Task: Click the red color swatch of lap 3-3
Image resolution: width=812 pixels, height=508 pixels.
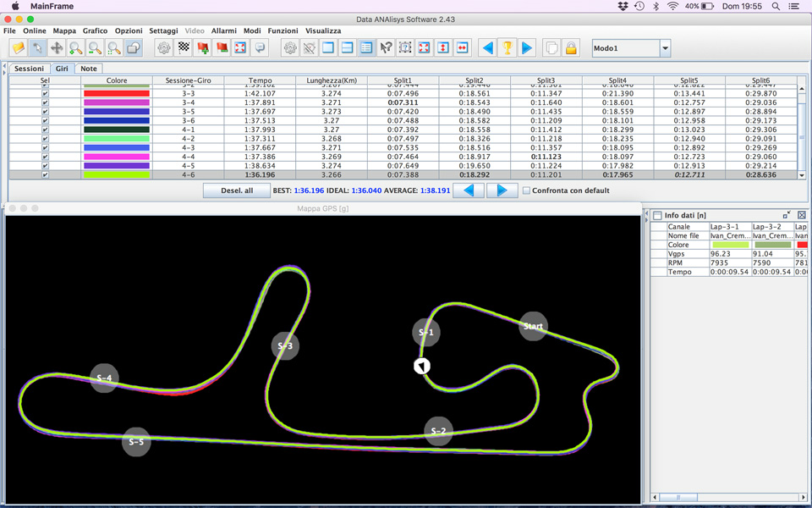Action: (x=117, y=94)
